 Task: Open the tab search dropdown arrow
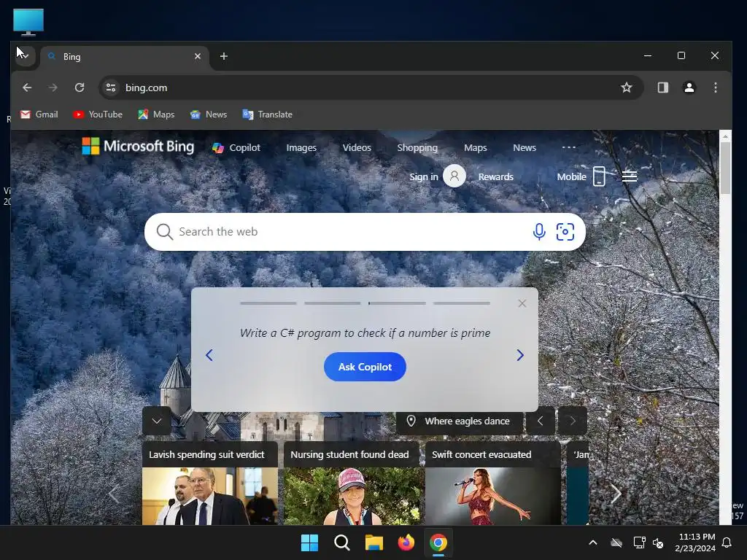[x=25, y=57]
